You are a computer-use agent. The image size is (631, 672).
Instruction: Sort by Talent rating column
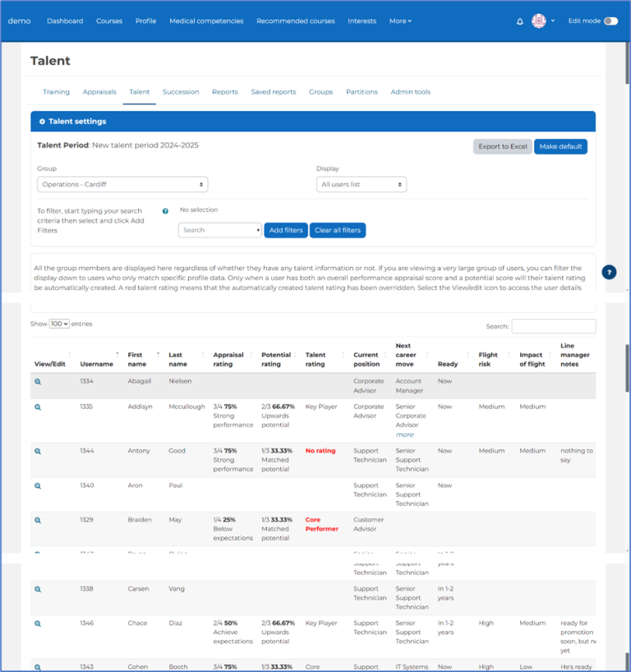(x=315, y=359)
